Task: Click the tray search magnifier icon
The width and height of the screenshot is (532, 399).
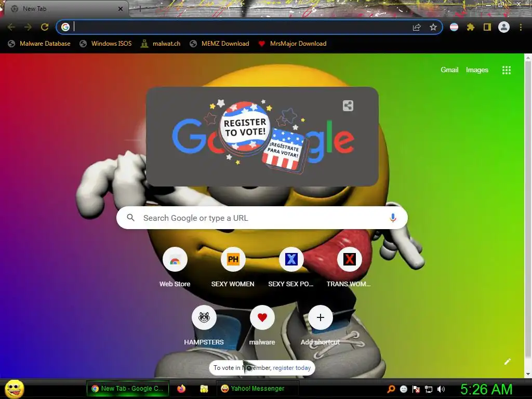Action: tap(391, 389)
